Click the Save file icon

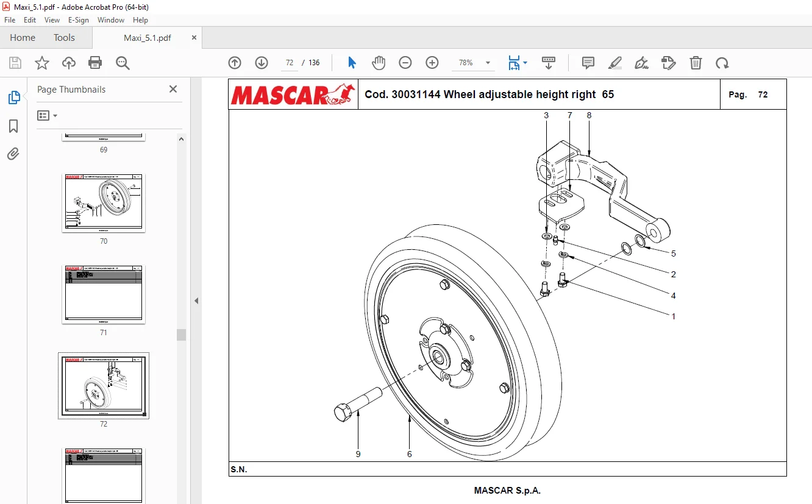[15, 63]
